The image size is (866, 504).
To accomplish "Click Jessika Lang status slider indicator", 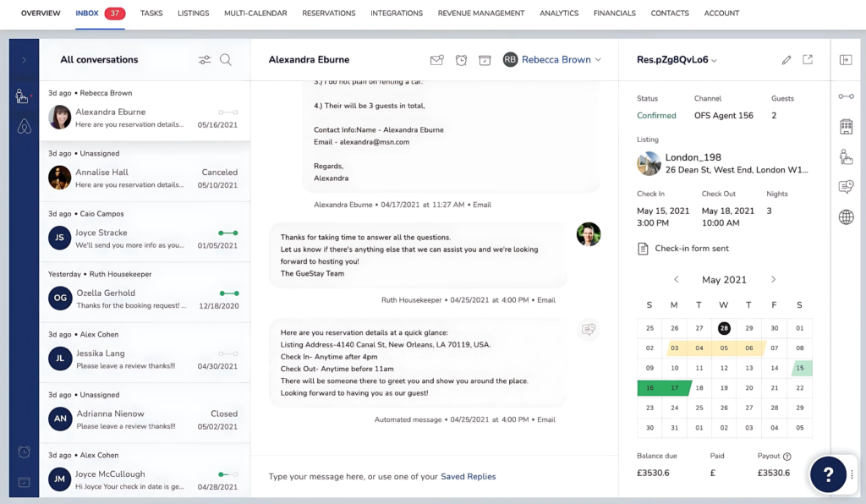I will tap(228, 353).
